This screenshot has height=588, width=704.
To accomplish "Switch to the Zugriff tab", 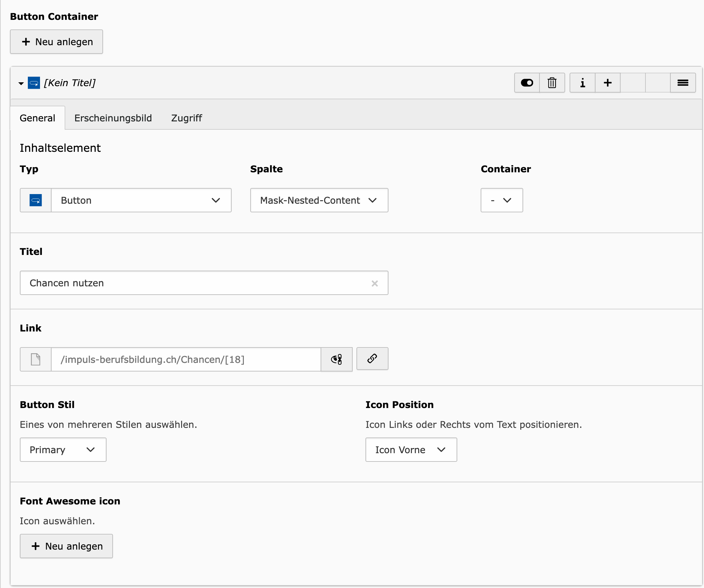I will pyautogui.click(x=186, y=118).
